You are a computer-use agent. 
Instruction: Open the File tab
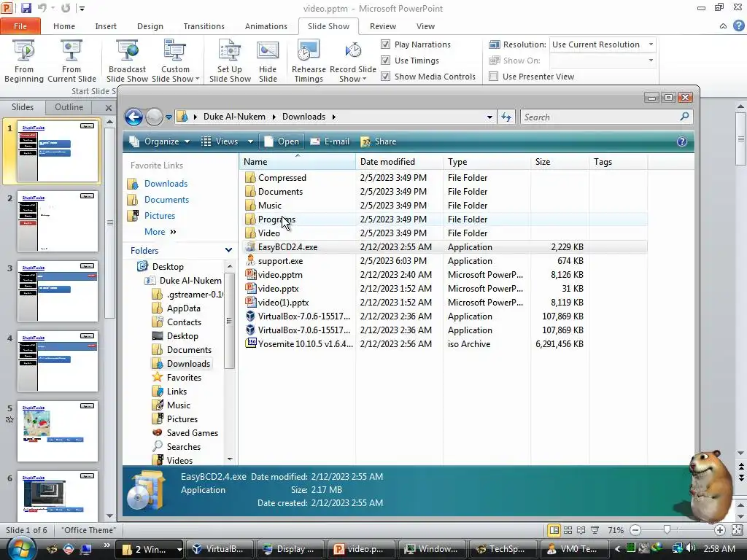click(x=20, y=26)
